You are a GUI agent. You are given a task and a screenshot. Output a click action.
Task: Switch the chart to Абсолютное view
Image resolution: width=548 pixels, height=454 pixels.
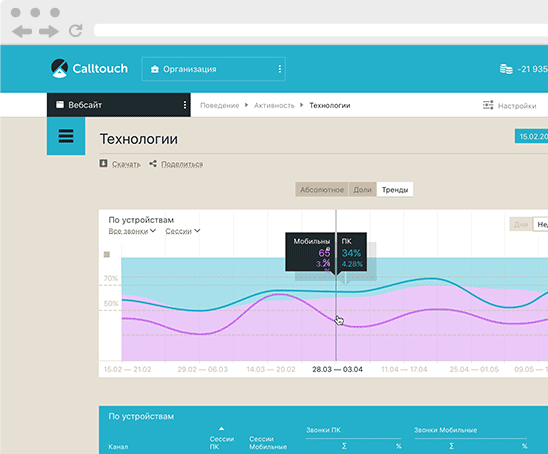tap(322, 189)
